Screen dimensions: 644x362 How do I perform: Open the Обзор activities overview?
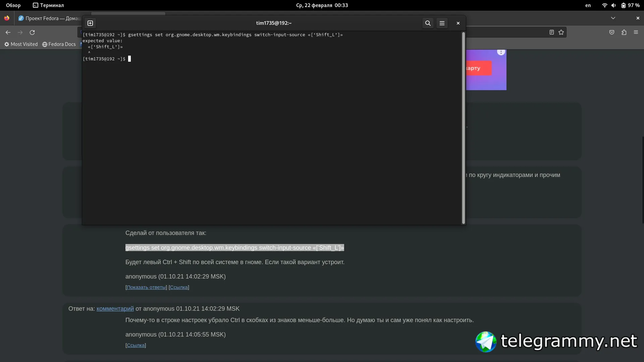(x=13, y=5)
